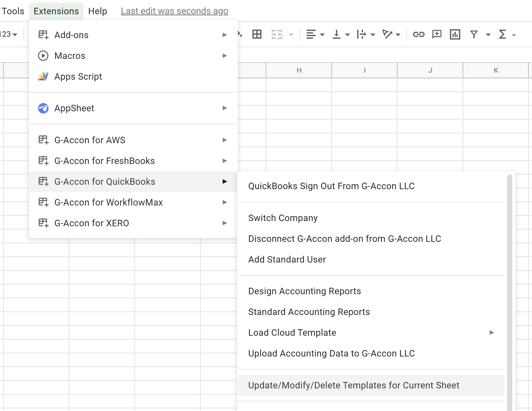Click the G-Accon for FreshBooks icon

pos(43,161)
